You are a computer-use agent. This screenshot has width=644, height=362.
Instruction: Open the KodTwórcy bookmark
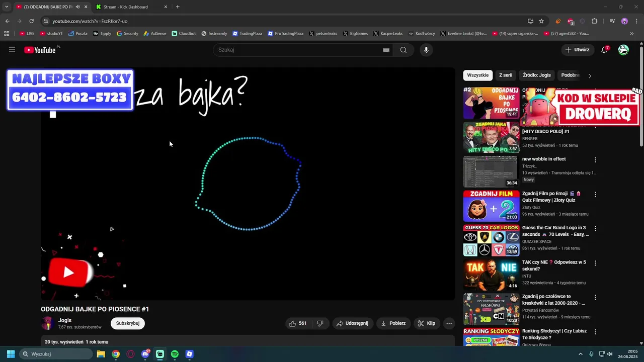[422, 34]
